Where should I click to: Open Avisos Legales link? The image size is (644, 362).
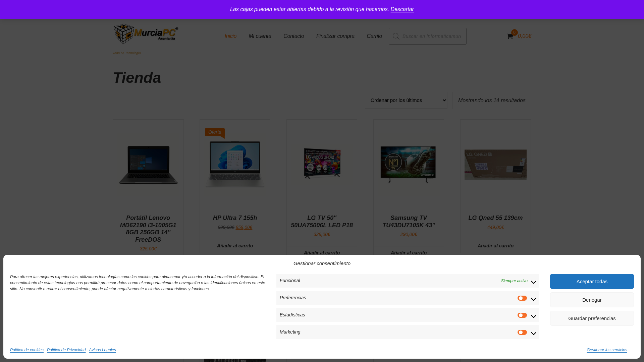(103, 350)
